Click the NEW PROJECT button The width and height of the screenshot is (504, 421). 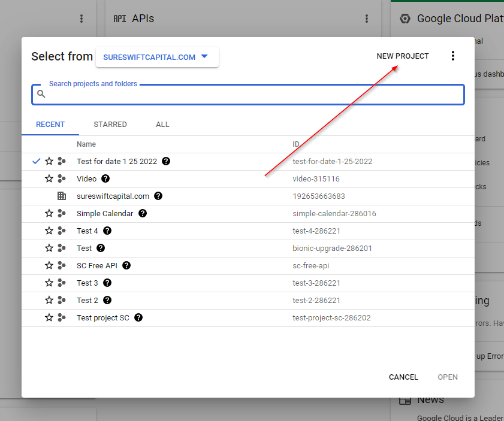click(x=403, y=56)
